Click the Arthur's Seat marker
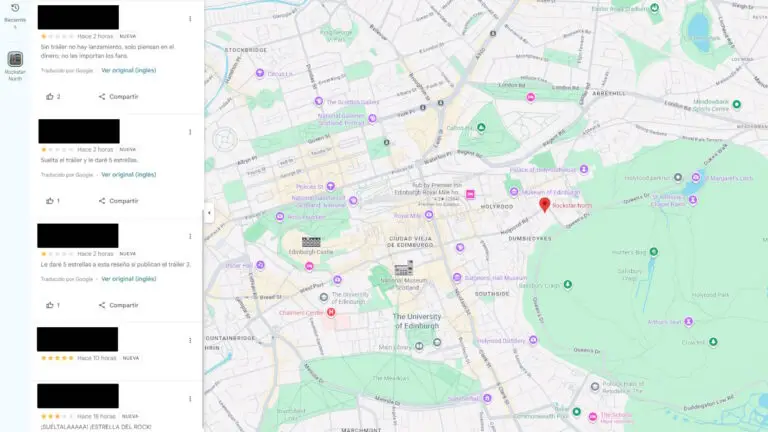 689,321
